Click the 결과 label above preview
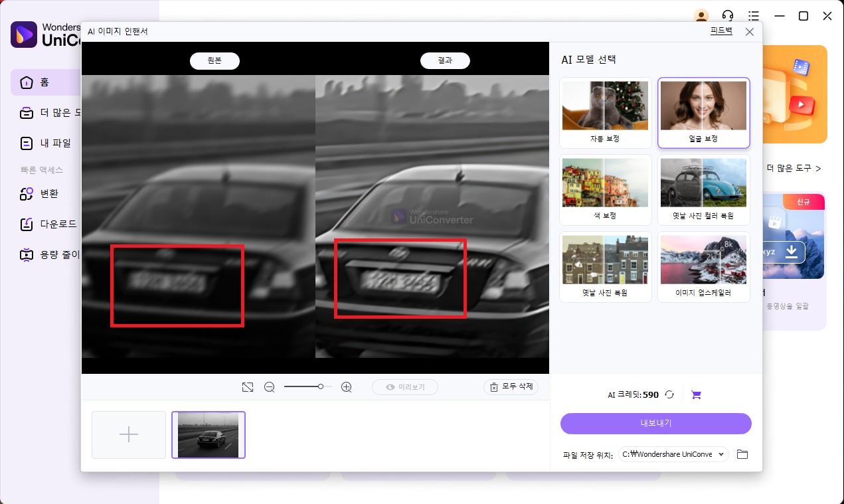Screen dimensions: 844x504 445,60
